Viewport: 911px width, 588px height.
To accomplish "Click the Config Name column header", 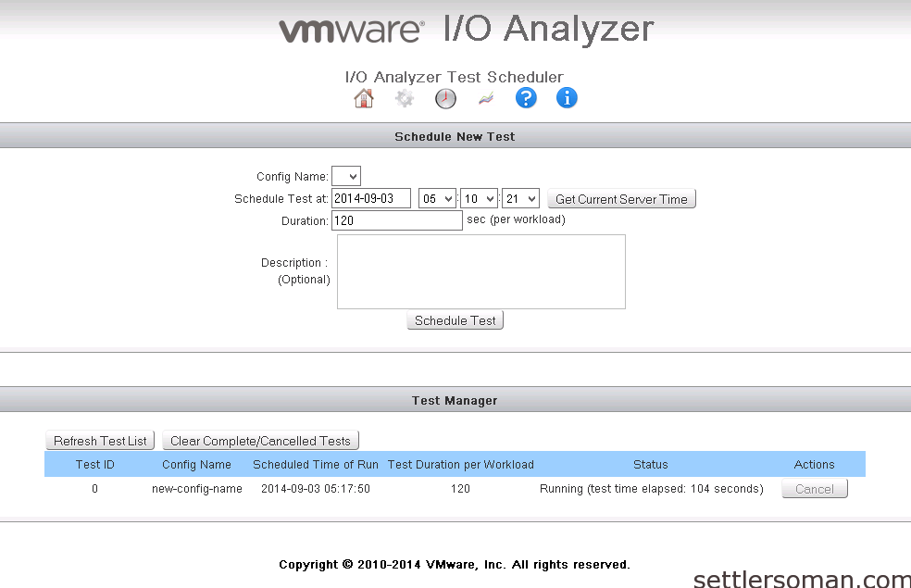I will 196,465.
